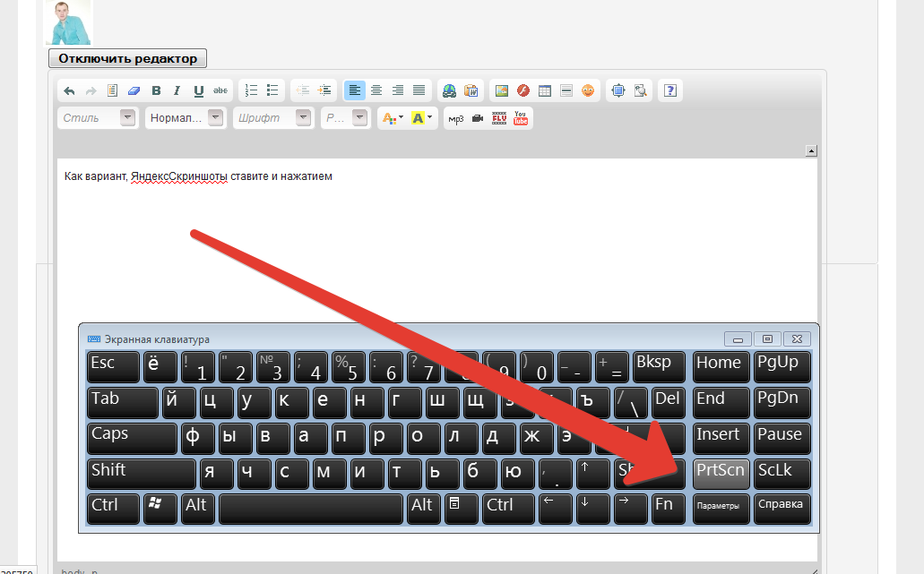Image resolution: width=924 pixels, height=574 pixels.
Task: Click the paste as plain text icon
Action: click(x=112, y=90)
